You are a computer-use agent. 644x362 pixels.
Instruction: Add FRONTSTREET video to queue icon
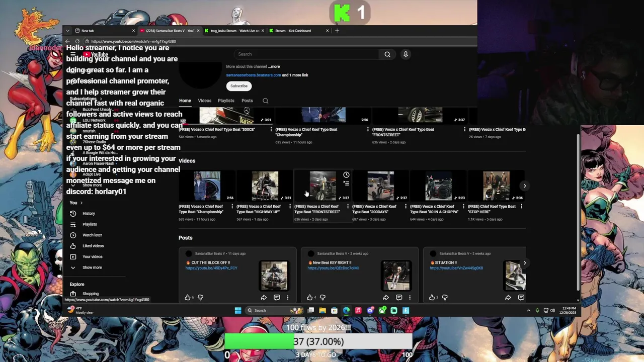click(x=346, y=184)
